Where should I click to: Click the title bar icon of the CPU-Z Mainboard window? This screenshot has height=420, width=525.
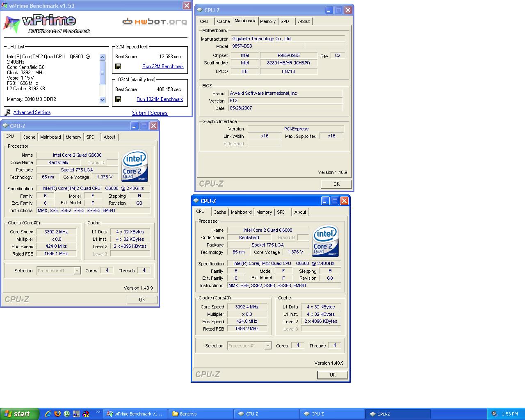coord(200,10)
